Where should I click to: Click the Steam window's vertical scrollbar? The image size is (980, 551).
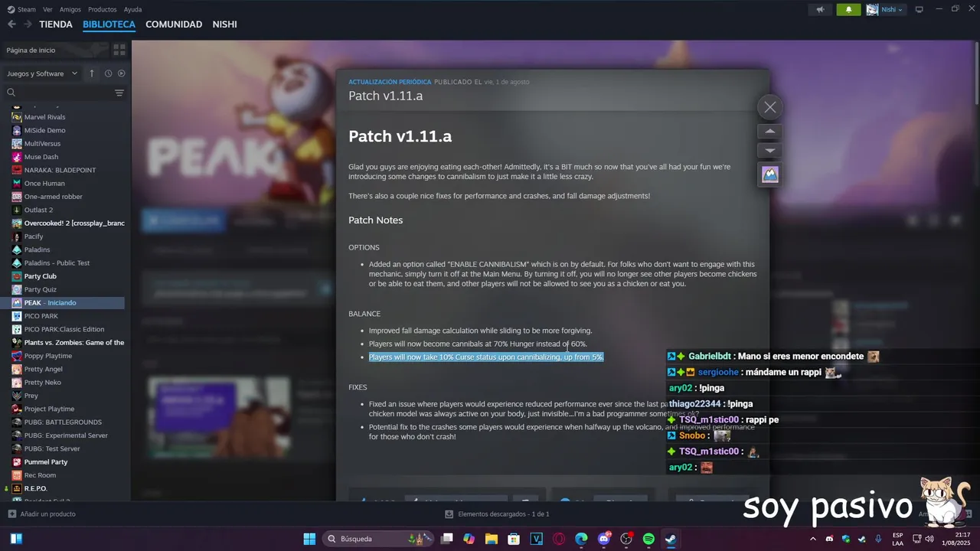pos(976,73)
